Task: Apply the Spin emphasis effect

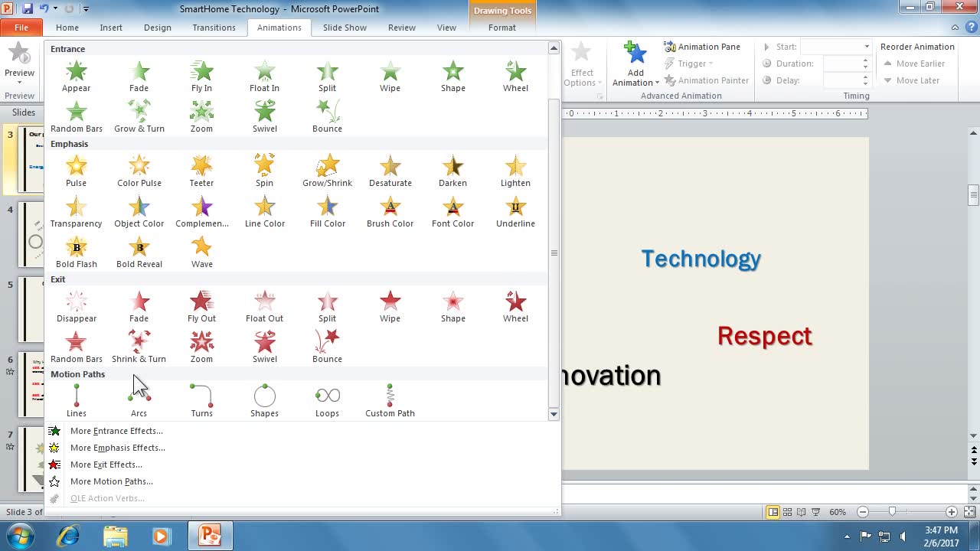Action: click(264, 171)
